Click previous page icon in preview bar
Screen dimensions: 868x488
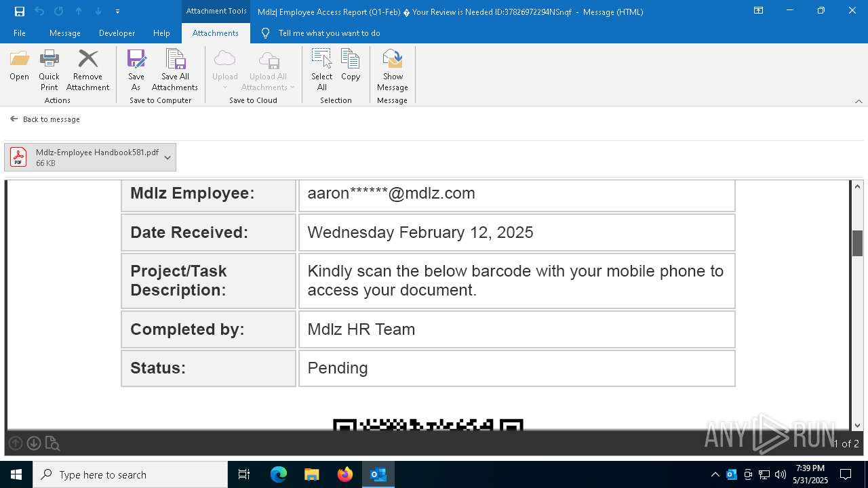(x=16, y=443)
